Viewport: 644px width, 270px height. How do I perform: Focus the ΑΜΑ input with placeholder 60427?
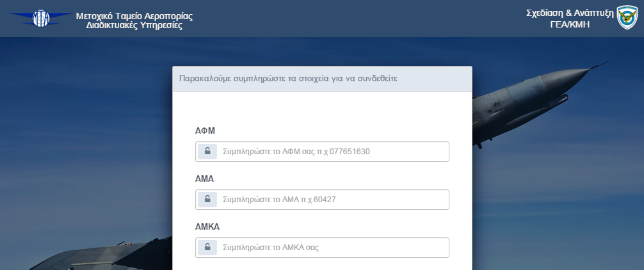pyautogui.click(x=333, y=200)
